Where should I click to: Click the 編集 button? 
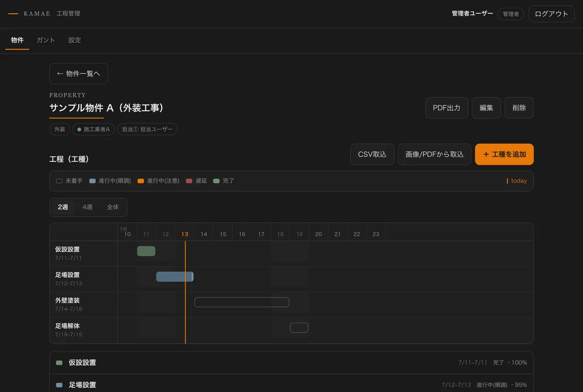tap(486, 108)
